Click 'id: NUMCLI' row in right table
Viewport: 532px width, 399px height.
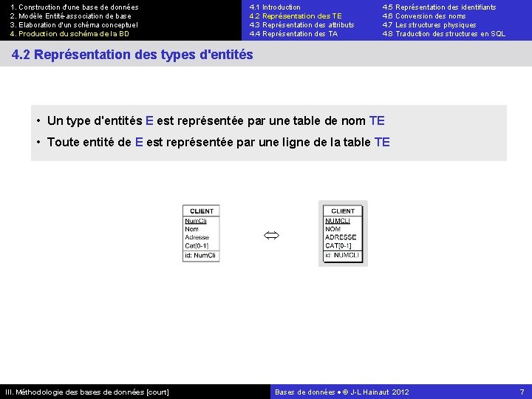click(x=342, y=256)
